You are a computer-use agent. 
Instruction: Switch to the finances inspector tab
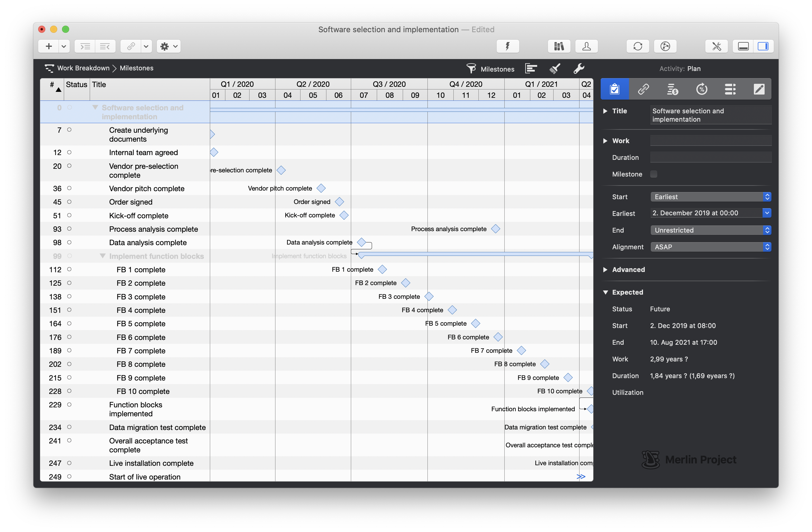[x=672, y=89]
